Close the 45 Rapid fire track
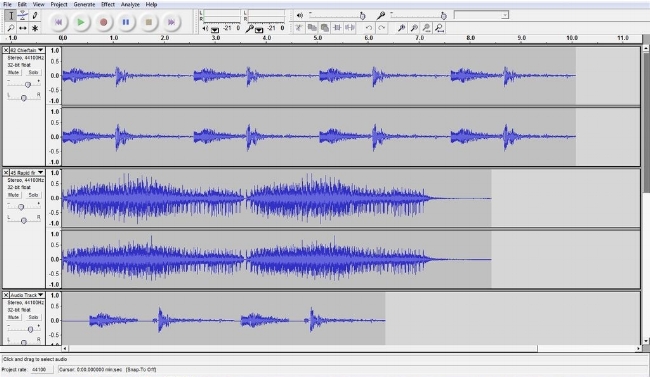The height and width of the screenshot is (377, 650). pos(6,173)
